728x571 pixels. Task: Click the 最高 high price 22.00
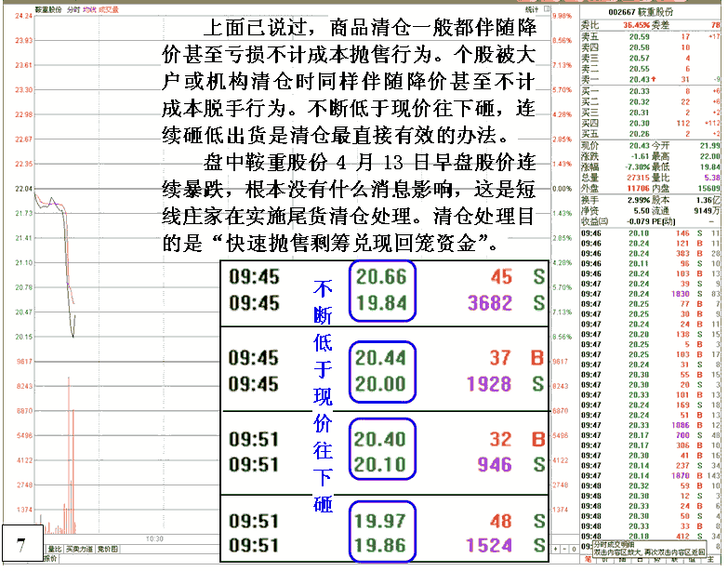pos(710,156)
